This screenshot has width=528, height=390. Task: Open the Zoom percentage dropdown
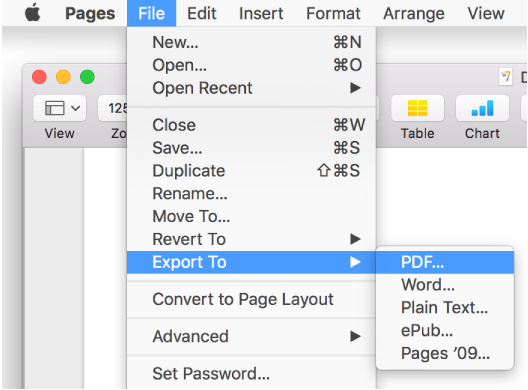point(113,108)
